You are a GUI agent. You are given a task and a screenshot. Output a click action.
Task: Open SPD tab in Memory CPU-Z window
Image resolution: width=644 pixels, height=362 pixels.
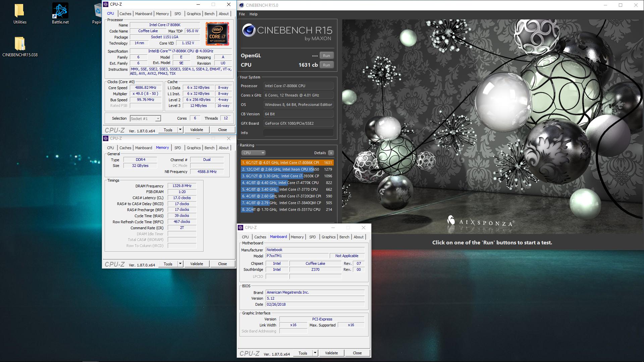(178, 148)
